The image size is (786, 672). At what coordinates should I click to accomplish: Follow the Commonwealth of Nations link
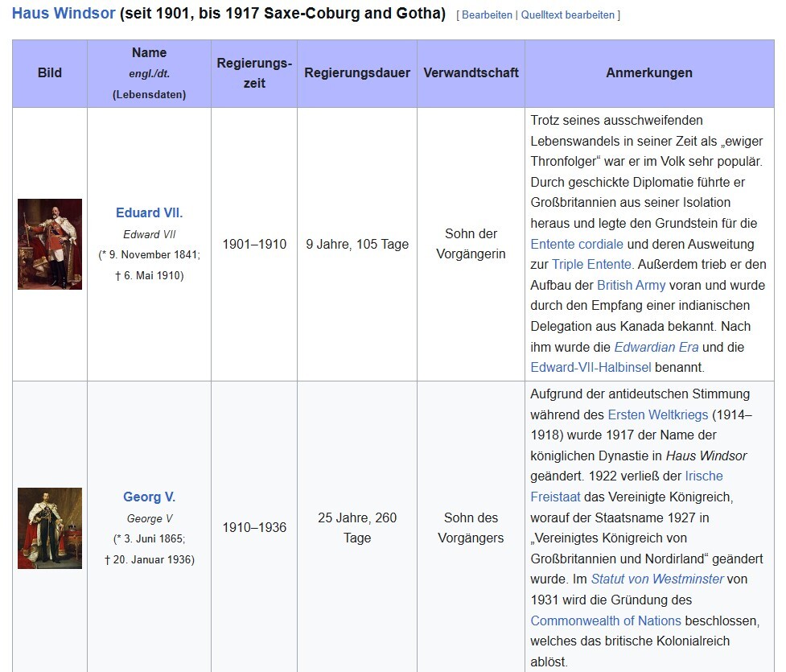(606, 620)
